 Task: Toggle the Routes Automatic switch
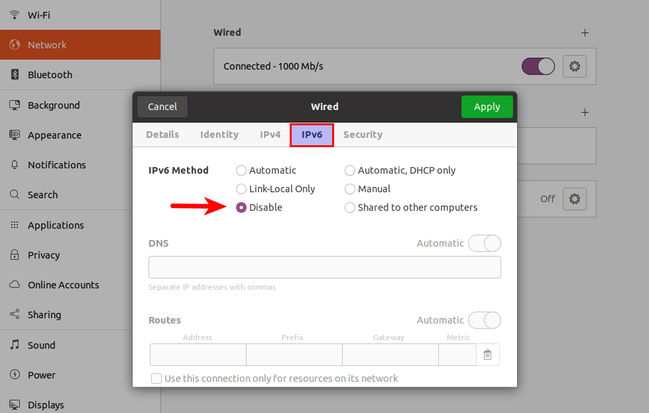tap(484, 320)
